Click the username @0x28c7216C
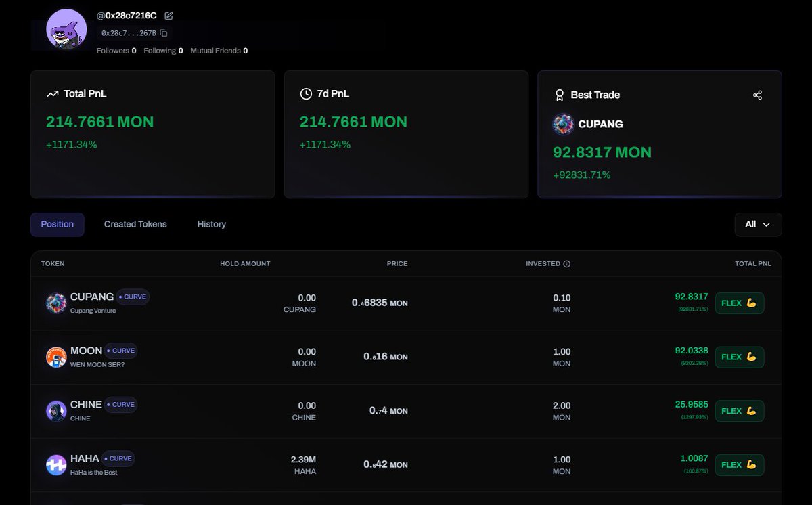Image resolution: width=812 pixels, height=505 pixels. (x=127, y=16)
